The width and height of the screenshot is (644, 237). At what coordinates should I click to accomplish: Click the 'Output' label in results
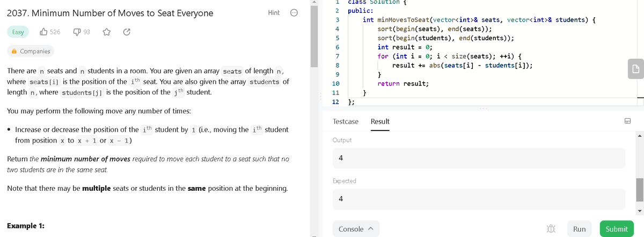(x=342, y=140)
